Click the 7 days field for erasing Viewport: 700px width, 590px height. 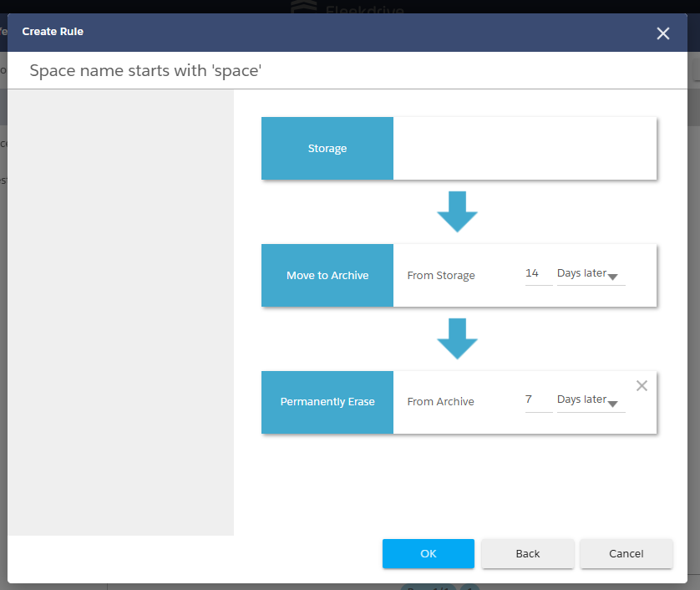click(x=538, y=400)
